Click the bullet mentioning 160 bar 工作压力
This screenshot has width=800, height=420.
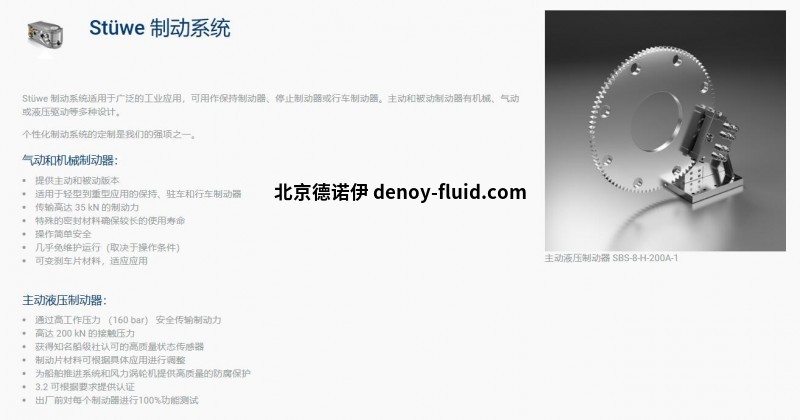point(128,320)
